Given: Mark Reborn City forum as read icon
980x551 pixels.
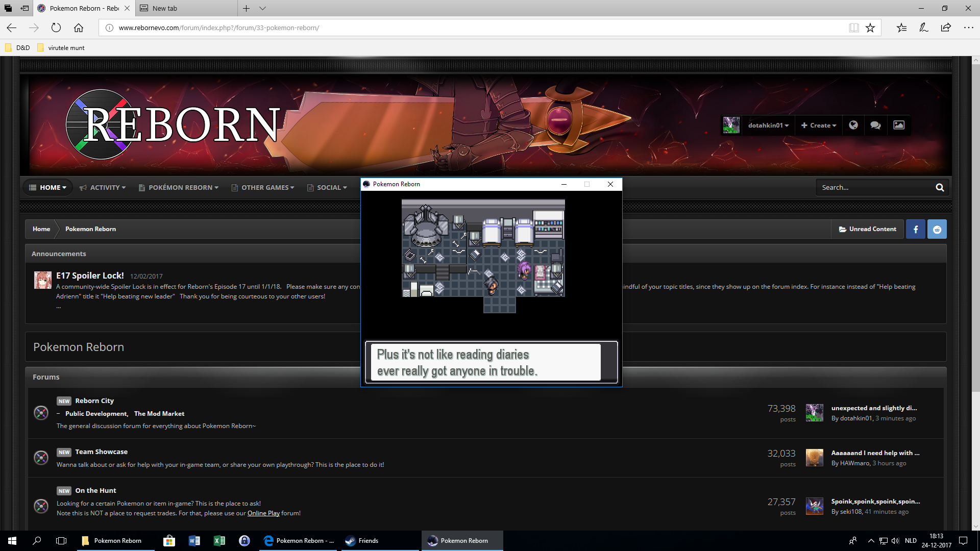Looking at the screenshot, I should (41, 413).
